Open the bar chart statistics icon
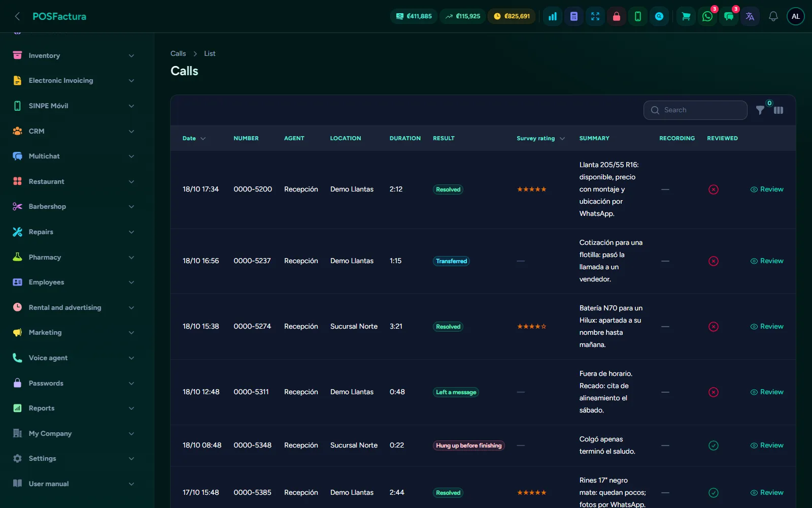 (x=553, y=16)
